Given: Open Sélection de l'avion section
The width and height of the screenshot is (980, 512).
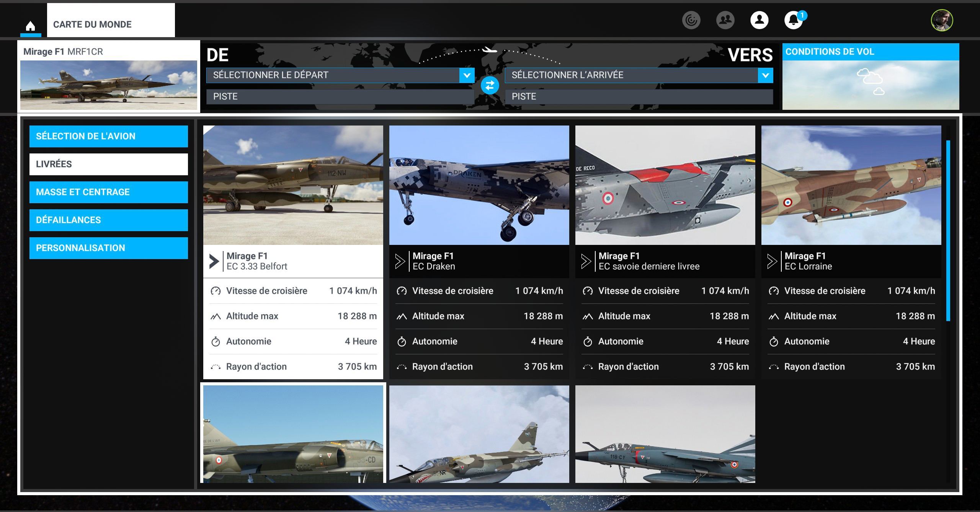Looking at the screenshot, I should (109, 136).
